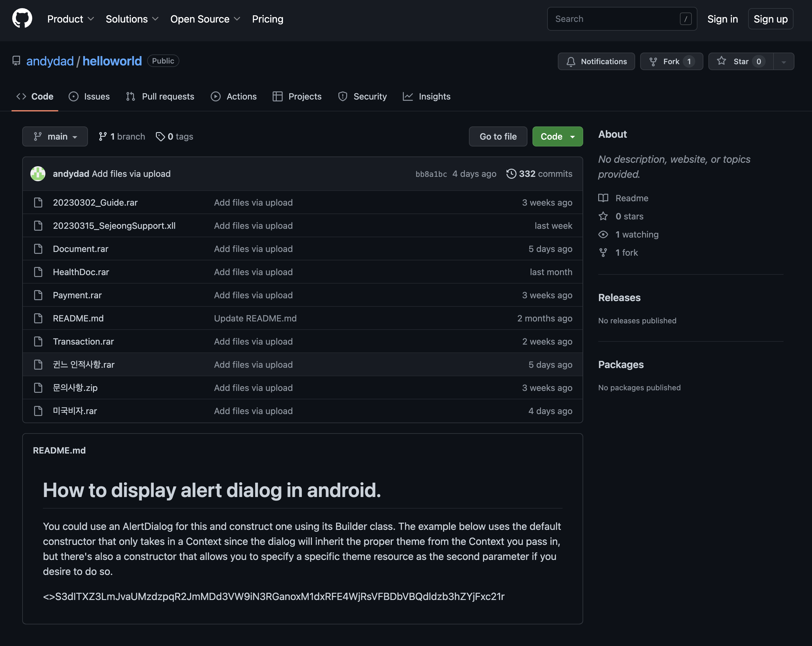This screenshot has width=812, height=646.
Task: Switch to the Pull requests tab
Action: (x=160, y=96)
